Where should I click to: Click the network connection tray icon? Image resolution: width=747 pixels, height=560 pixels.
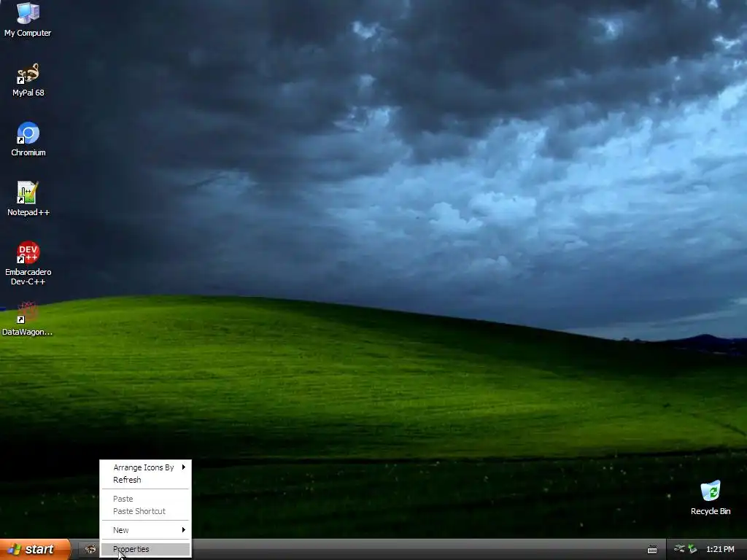click(679, 549)
